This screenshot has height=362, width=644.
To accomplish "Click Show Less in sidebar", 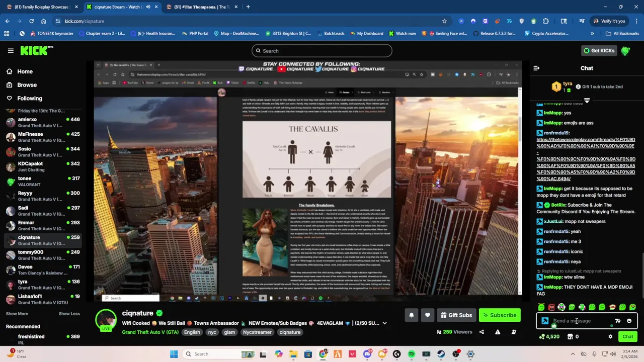I will click(69, 314).
